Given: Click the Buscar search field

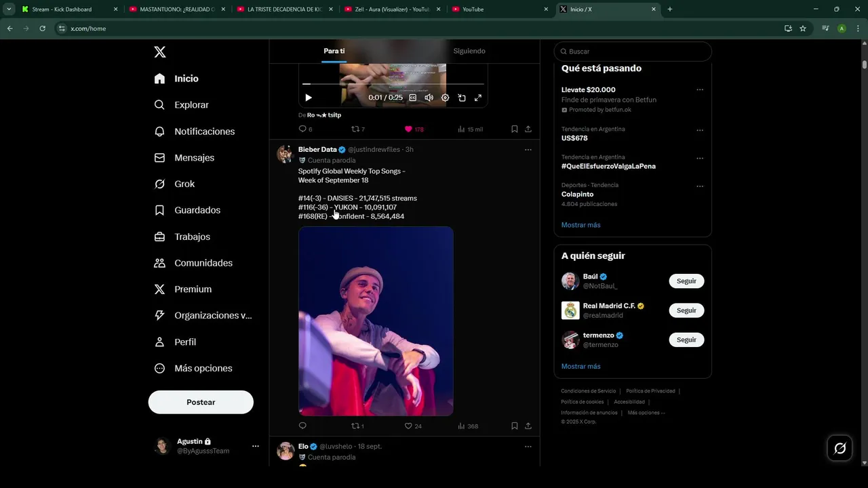Looking at the screenshot, I should click(x=633, y=52).
